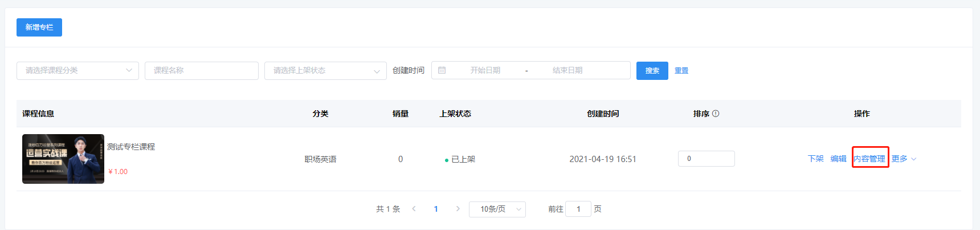Click the 上架状态 column header
Viewport: 980px width, 230px height.
455,114
